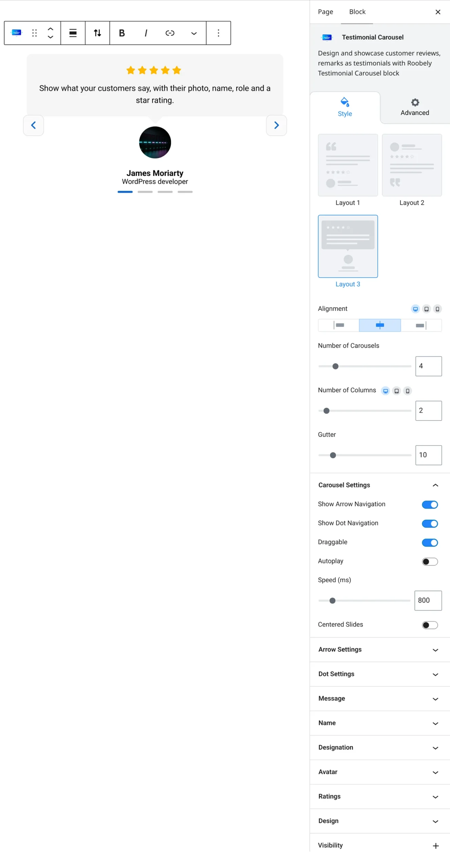Align content left in Alignment control
The height and width of the screenshot is (868, 450).
(x=339, y=325)
